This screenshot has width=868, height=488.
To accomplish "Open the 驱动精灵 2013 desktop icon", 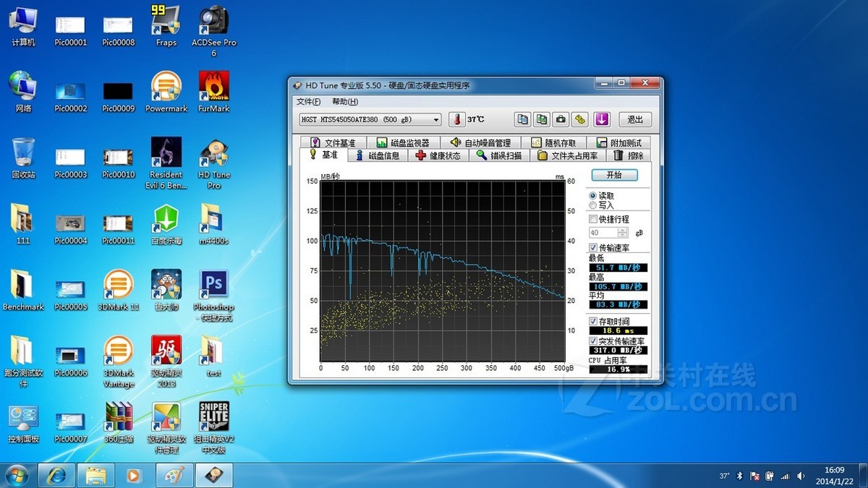I will coord(166,361).
